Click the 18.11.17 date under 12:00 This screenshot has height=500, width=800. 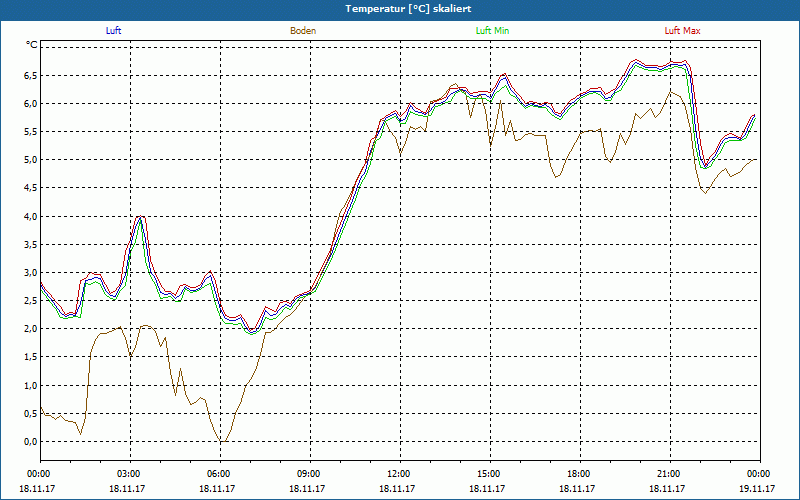(397, 488)
